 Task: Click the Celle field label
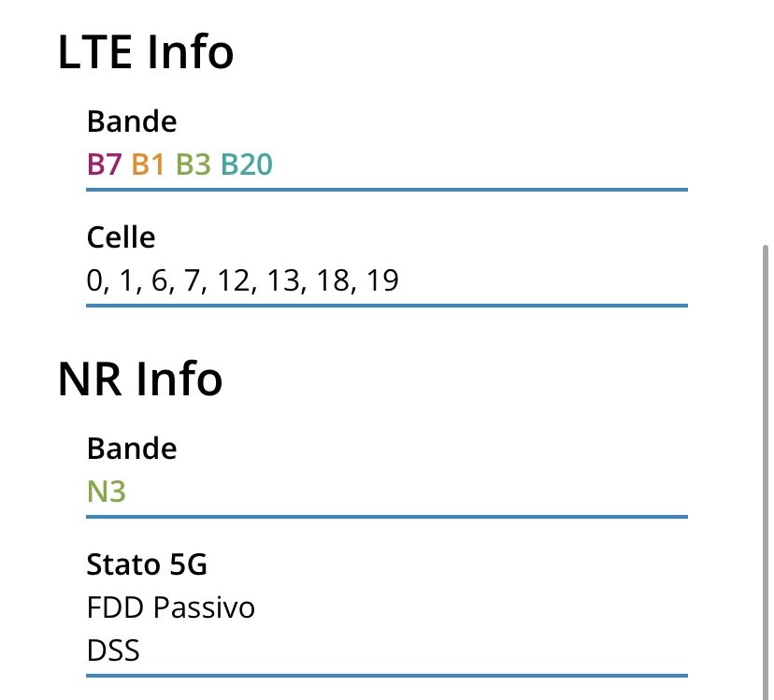point(121,237)
